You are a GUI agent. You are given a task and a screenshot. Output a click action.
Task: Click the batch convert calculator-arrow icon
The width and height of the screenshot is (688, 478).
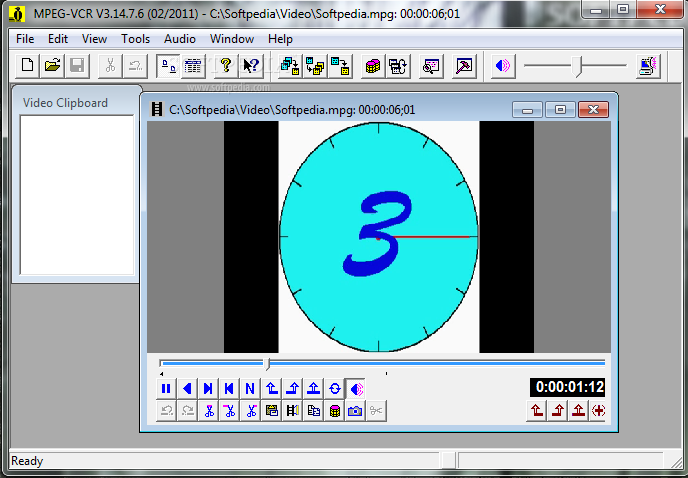pos(398,66)
